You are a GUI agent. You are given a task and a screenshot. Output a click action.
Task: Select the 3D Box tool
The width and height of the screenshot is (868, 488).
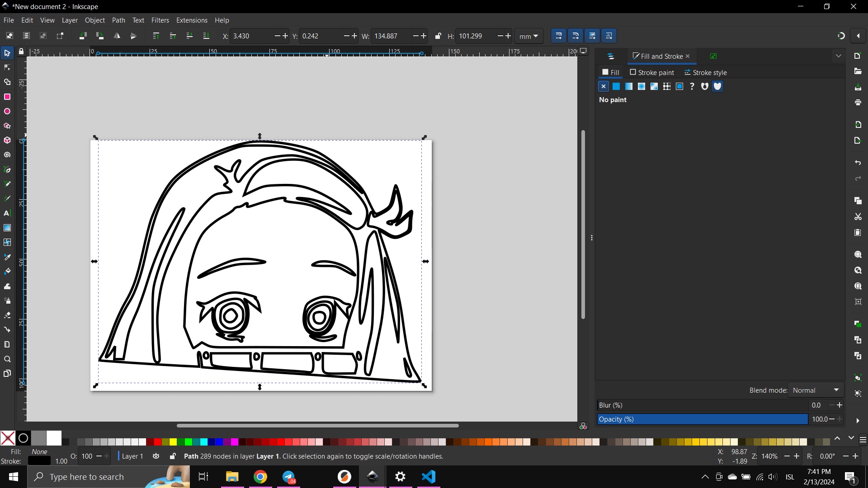[x=7, y=141]
